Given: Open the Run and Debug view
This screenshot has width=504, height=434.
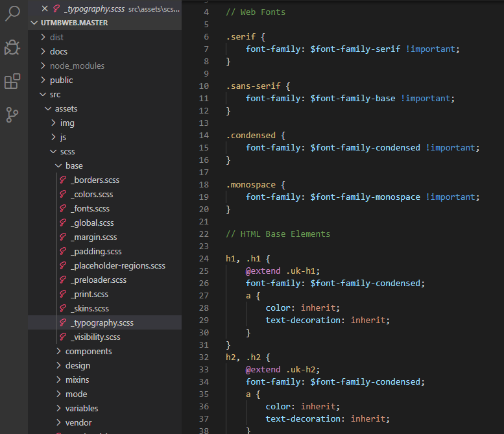Looking at the screenshot, I should point(12,47).
